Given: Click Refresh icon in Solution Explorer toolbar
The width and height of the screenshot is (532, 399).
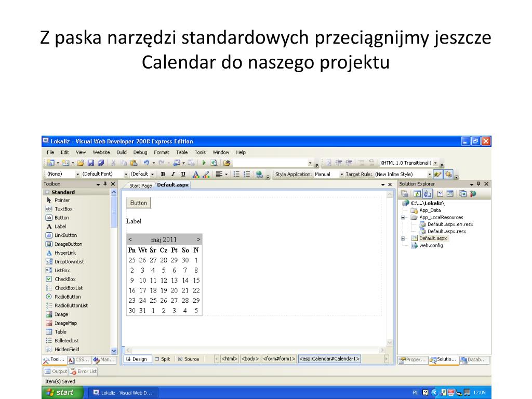Looking at the screenshot, I should coord(417,194).
